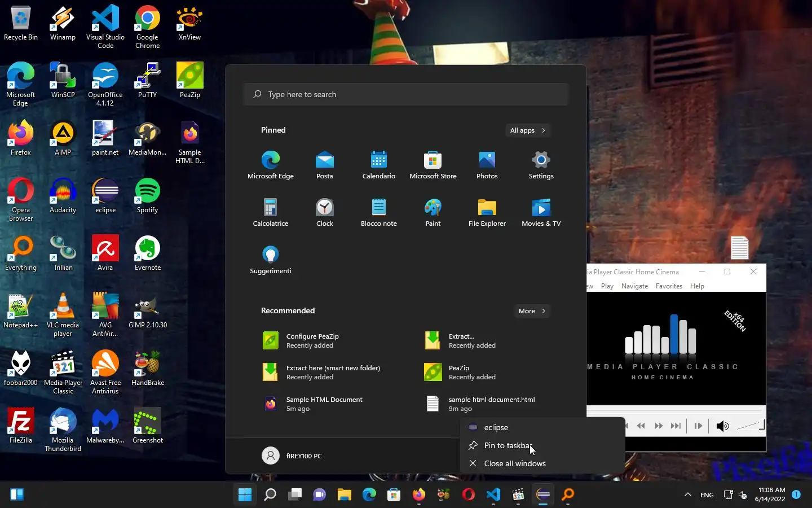Click the frame step button in player

[x=698, y=426]
